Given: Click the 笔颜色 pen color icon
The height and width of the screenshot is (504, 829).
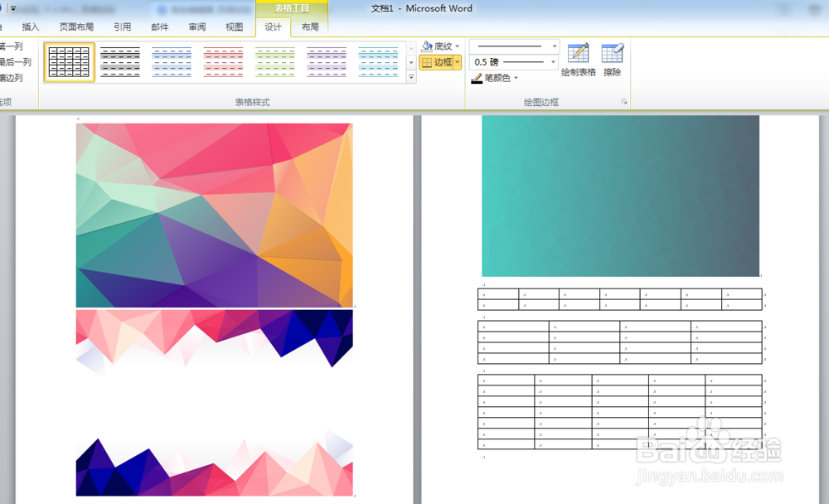Looking at the screenshot, I should click(x=477, y=78).
